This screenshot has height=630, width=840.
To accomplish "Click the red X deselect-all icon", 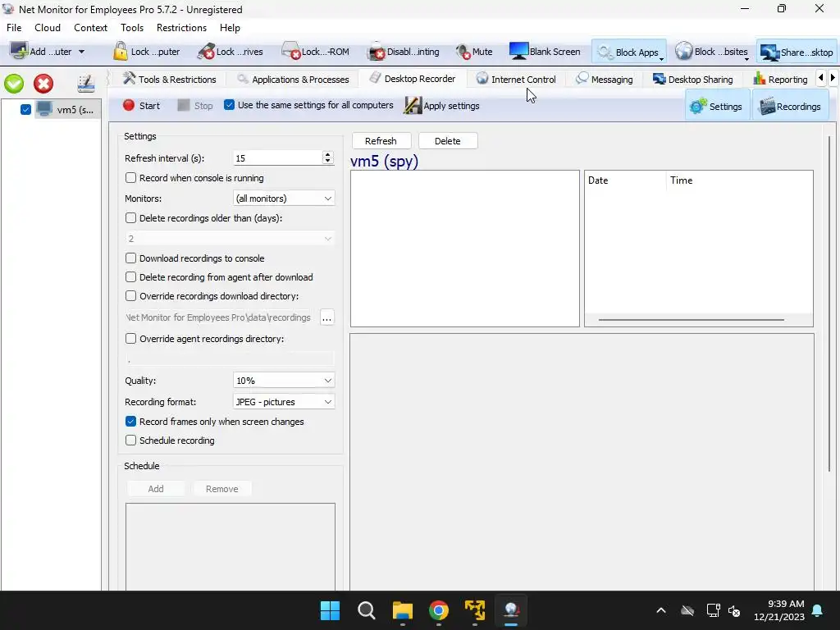I will pyautogui.click(x=43, y=84).
